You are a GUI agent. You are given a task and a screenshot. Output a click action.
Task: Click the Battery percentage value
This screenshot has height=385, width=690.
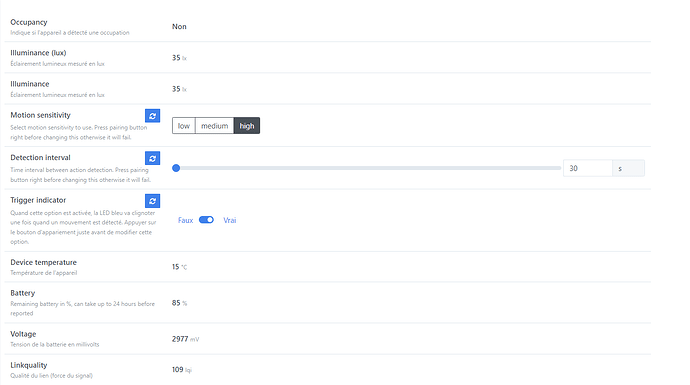[179, 303]
